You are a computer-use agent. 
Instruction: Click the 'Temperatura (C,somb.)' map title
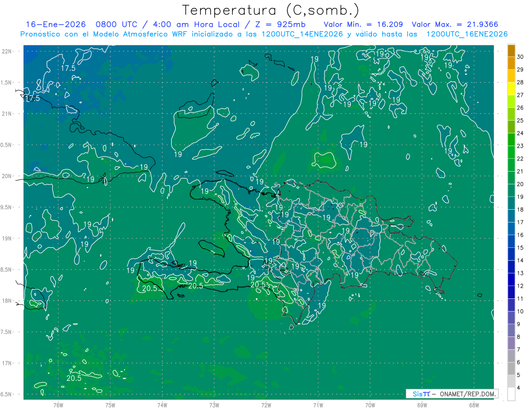271,10
